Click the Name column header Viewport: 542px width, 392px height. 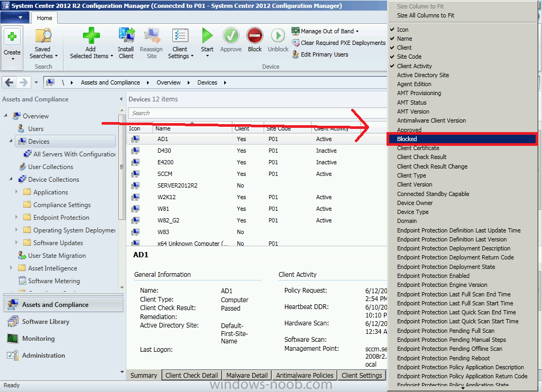pyautogui.click(x=192, y=128)
